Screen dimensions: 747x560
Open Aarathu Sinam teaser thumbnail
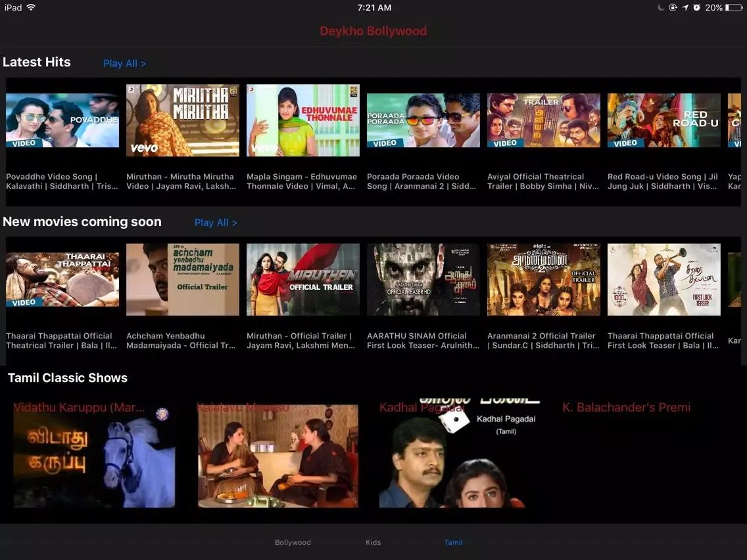[x=423, y=279]
